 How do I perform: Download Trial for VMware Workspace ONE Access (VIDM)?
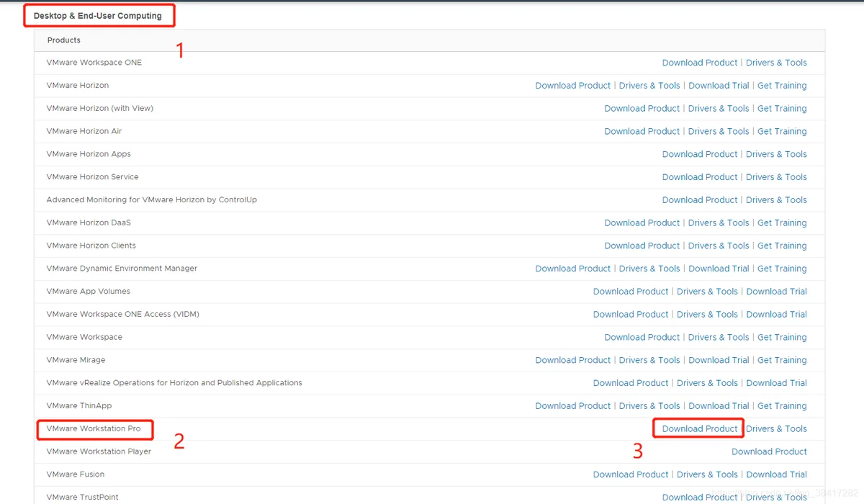coord(776,315)
